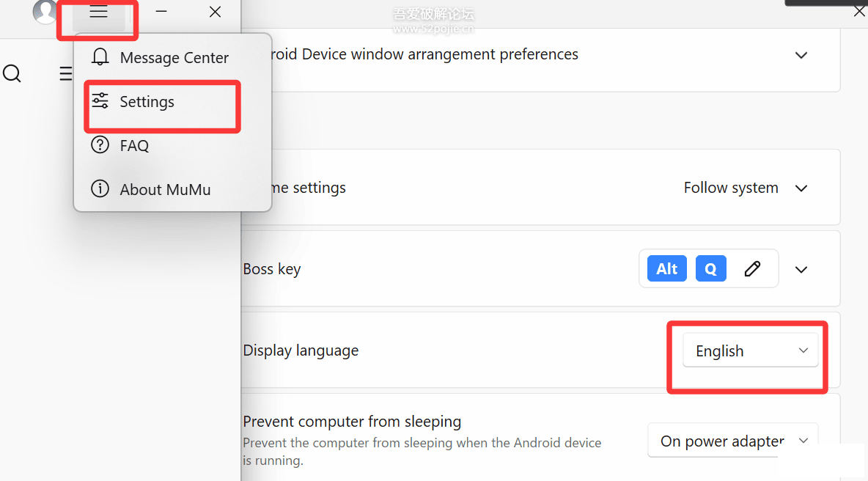
Task: Click the Alt key button
Action: 667,269
